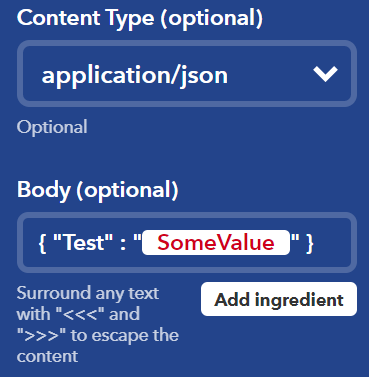Click the SomeValue ingredient pill
This screenshot has height=377, width=369.
point(216,242)
